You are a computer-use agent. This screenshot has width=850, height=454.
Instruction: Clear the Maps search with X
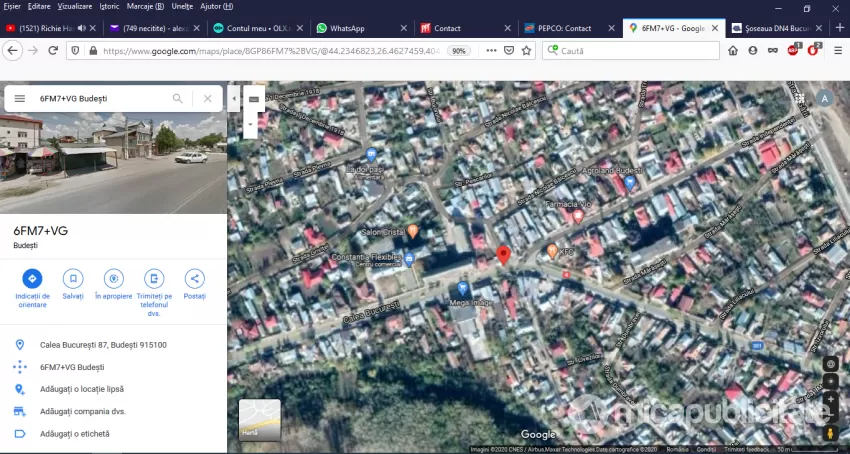point(208,99)
